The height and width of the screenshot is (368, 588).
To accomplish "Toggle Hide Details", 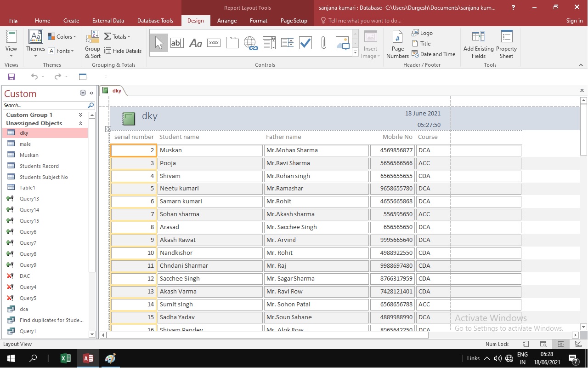I will (123, 51).
